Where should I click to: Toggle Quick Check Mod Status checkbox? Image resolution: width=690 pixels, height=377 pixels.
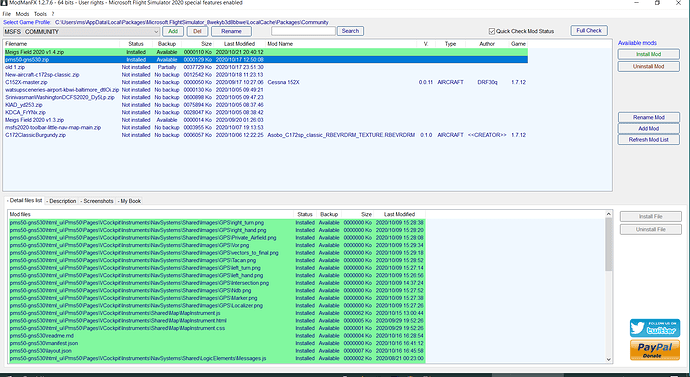click(x=492, y=31)
